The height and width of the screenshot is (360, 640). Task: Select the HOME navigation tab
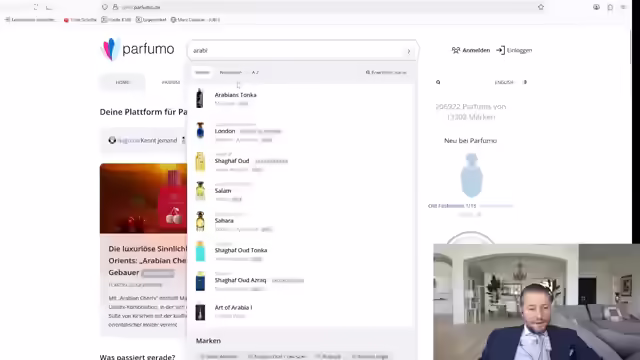click(x=122, y=82)
